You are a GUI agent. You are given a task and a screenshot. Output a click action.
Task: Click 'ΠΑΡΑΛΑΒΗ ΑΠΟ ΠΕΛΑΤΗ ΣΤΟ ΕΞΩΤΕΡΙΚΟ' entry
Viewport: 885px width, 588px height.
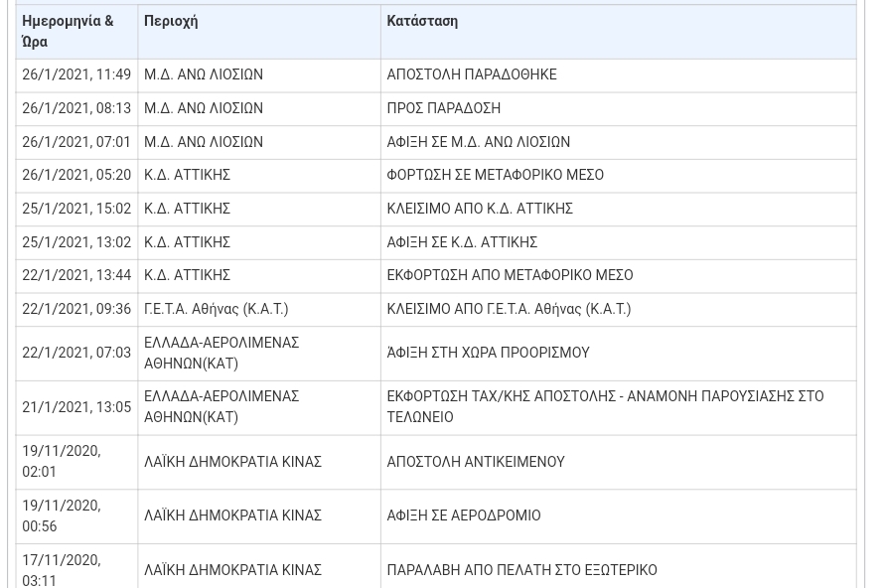point(521,570)
